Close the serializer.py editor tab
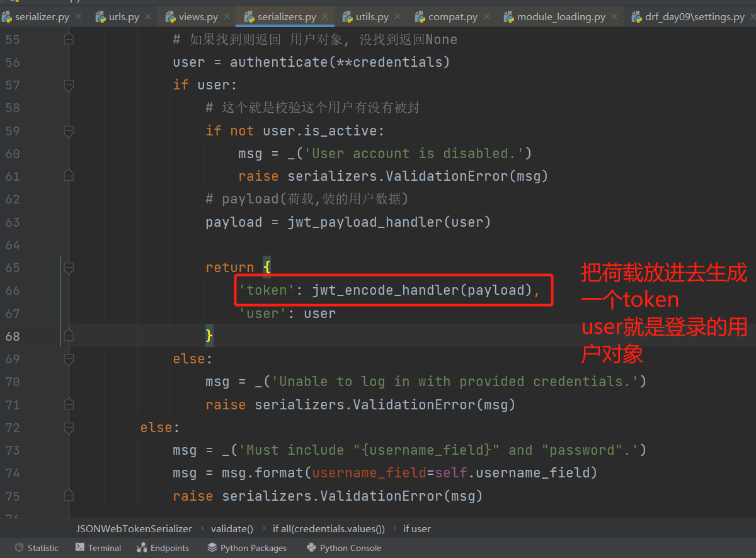 pyautogui.click(x=78, y=17)
